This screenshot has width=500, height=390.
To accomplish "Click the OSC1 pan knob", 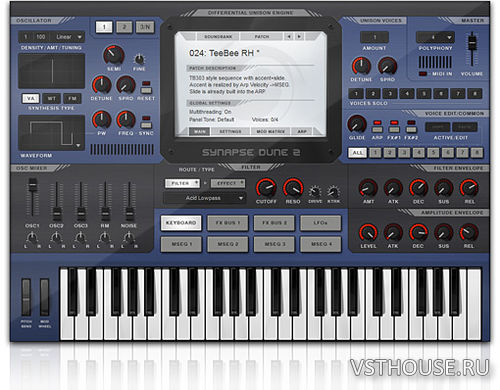I will point(32,237).
